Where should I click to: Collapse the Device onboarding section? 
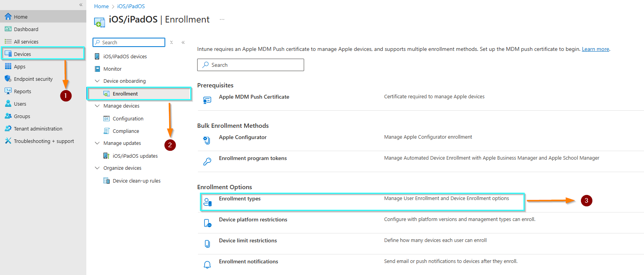pyautogui.click(x=97, y=81)
